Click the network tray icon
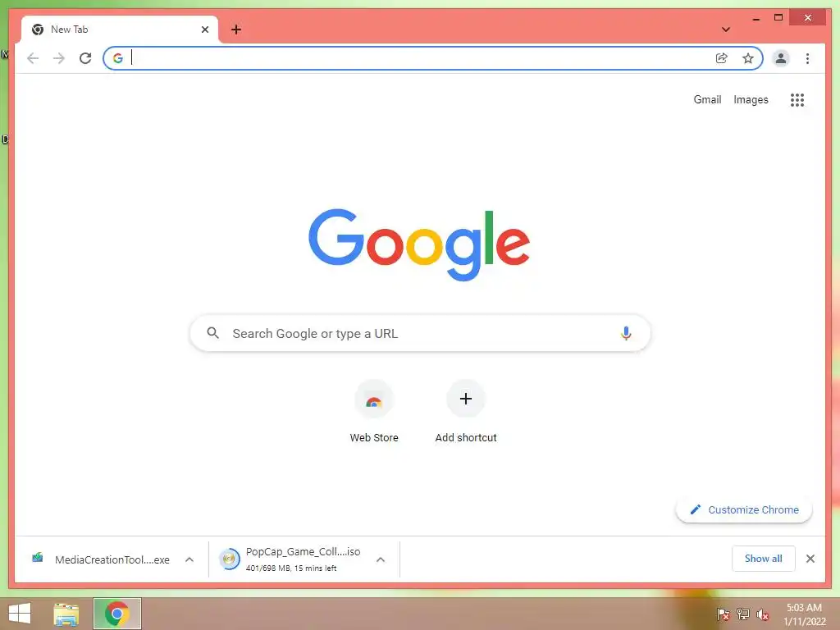Viewport: 840px width, 630px height. tap(743, 614)
